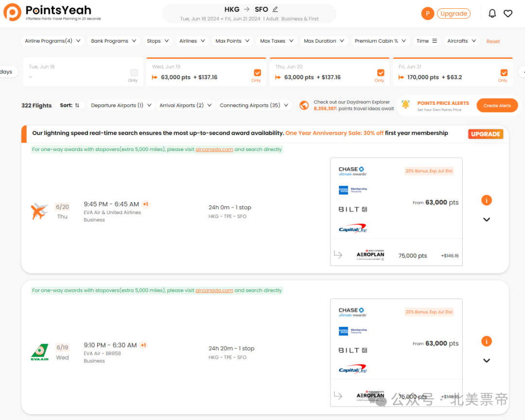Uncheck the Fri, Jun 21 Only checkbox
Screen dimensions: 525x420
504,72
